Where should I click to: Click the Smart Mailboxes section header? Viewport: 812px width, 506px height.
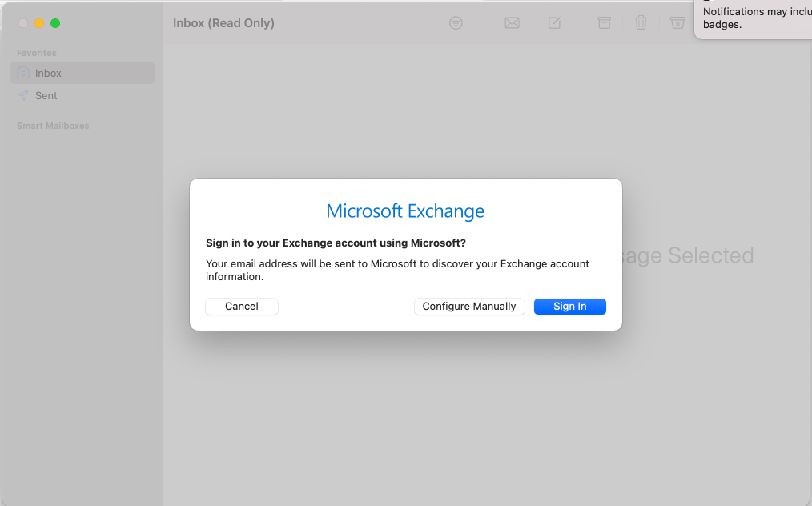pyautogui.click(x=53, y=126)
